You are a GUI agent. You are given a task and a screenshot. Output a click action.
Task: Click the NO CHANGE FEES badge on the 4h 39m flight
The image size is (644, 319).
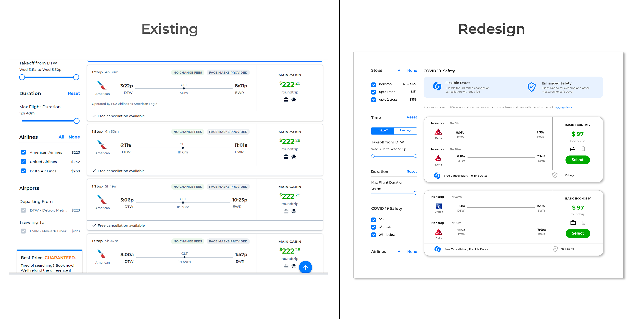click(x=188, y=73)
